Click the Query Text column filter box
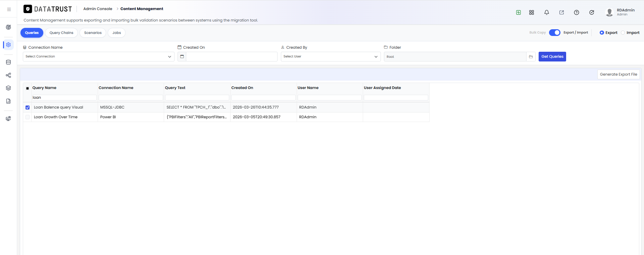The width and height of the screenshot is (644, 255). (x=197, y=97)
